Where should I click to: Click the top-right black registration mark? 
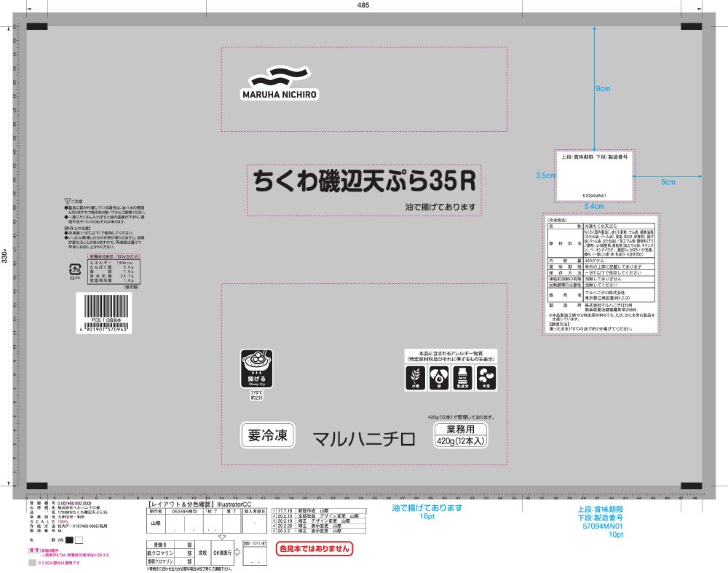coord(691,26)
